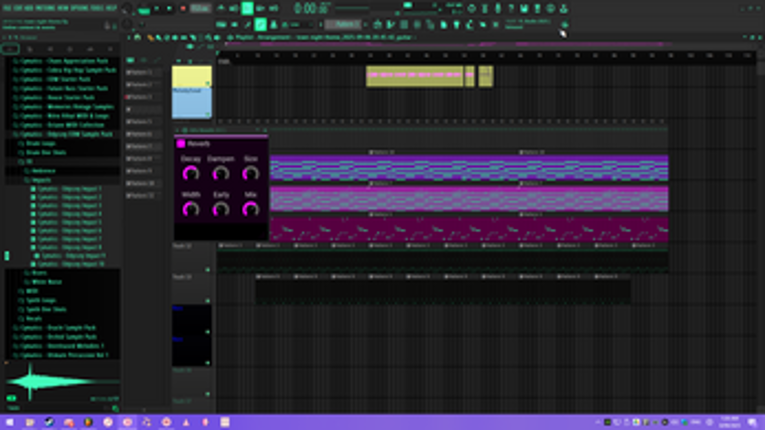Open the Pattern 1 selector in toolbar

[344, 24]
